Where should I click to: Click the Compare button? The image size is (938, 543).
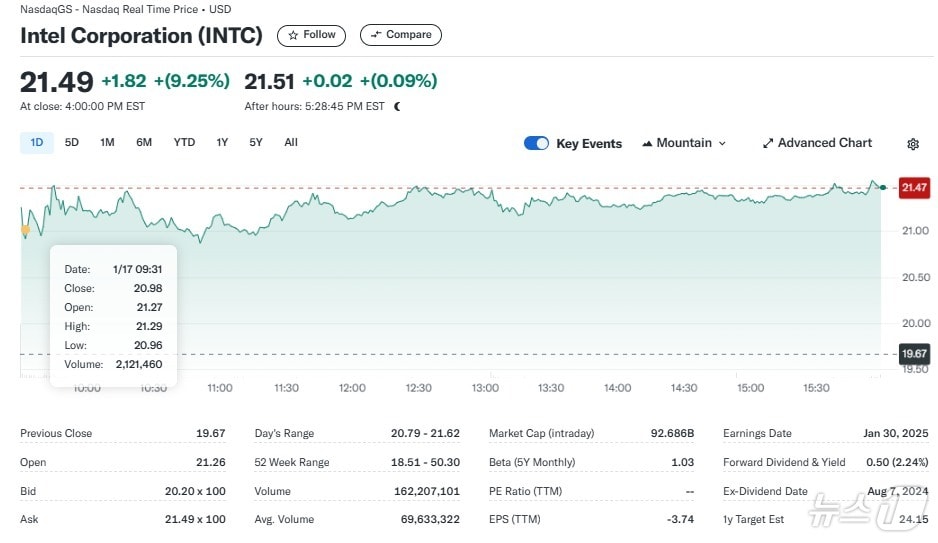point(400,35)
